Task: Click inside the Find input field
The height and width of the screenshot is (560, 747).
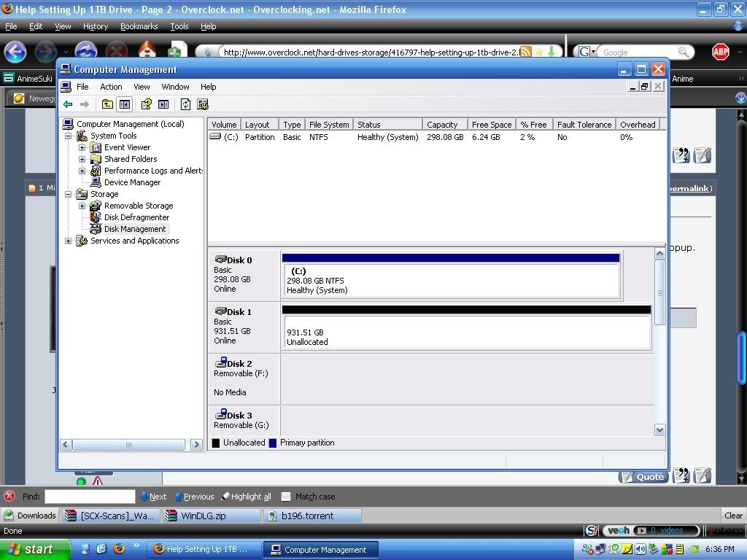Action: (90, 497)
